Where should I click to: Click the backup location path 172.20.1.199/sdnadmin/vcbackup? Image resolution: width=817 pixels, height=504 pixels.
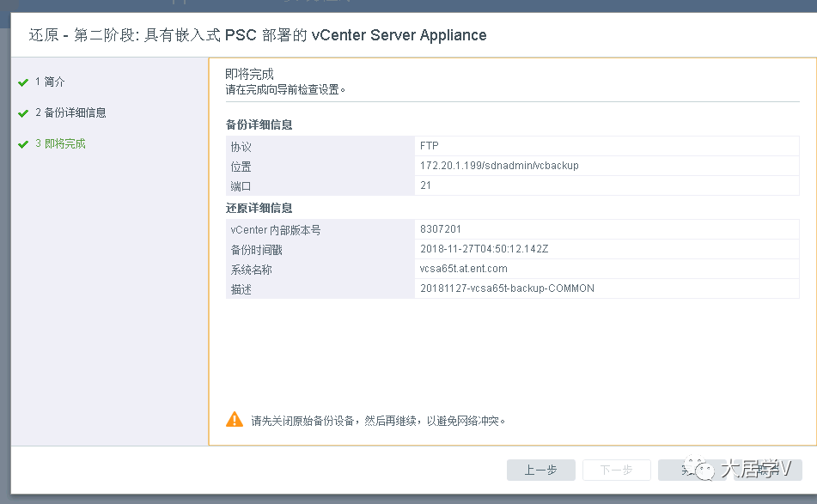click(499, 166)
